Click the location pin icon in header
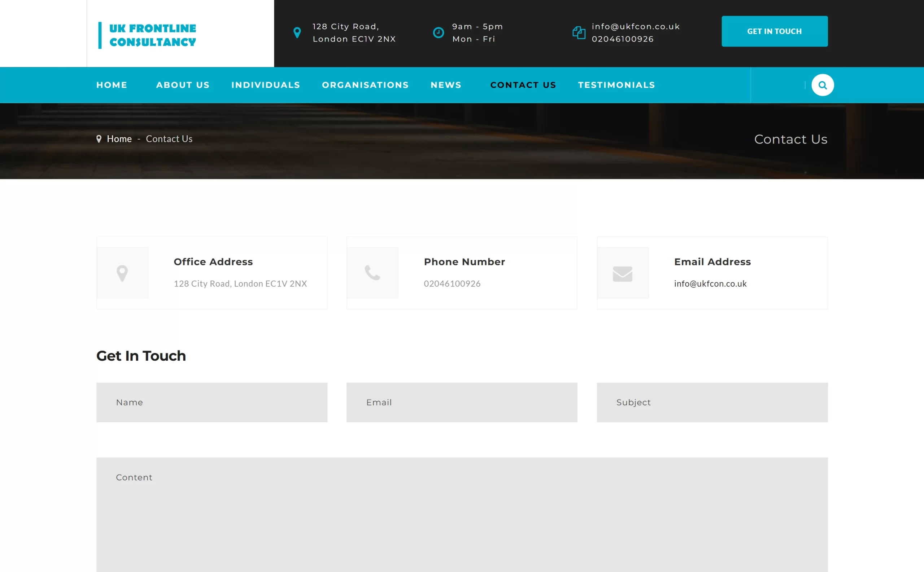 click(x=297, y=33)
